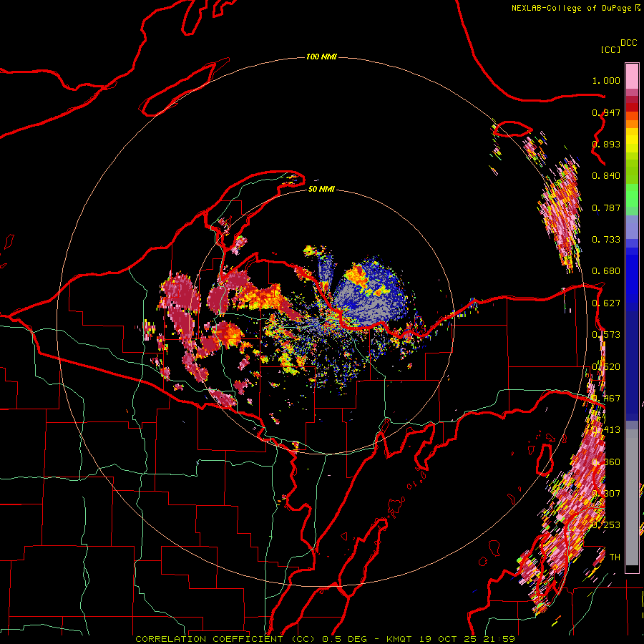The image size is (644, 644).
Task: Click the KMQT station identifier in caption
Action: pyautogui.click(x=400, y=639)
